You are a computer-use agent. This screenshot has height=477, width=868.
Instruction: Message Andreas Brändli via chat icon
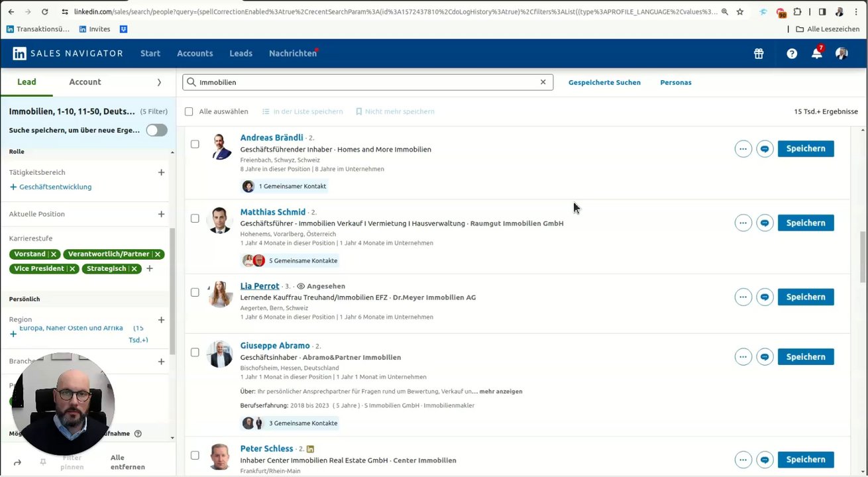[765, 149]
